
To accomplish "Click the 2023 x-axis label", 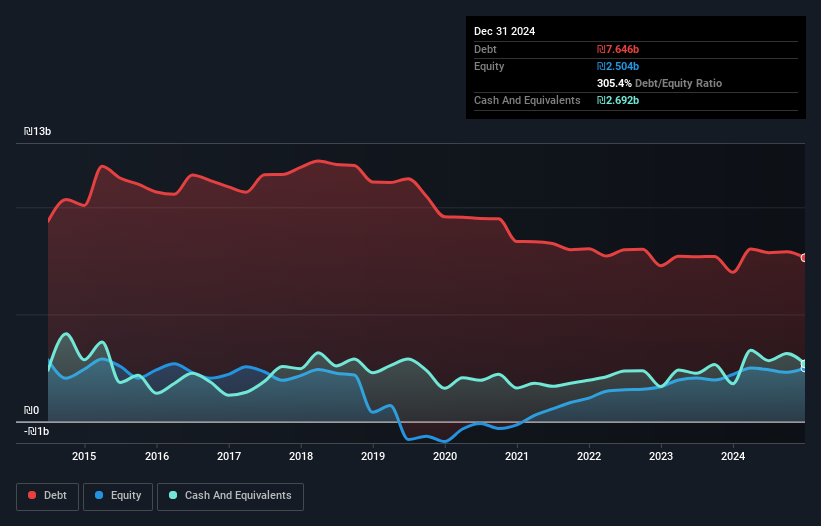I will 661,456.
